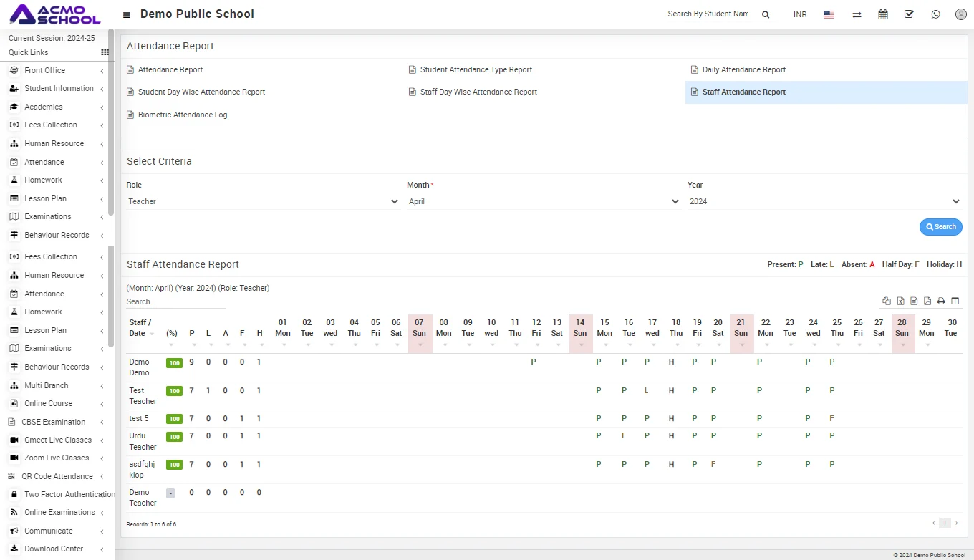Image resolution: width=974 pixels, height=560 pixels.
Task: Open Zoom Live Classes in the sidebar
Action: click(x=57, y=458)
